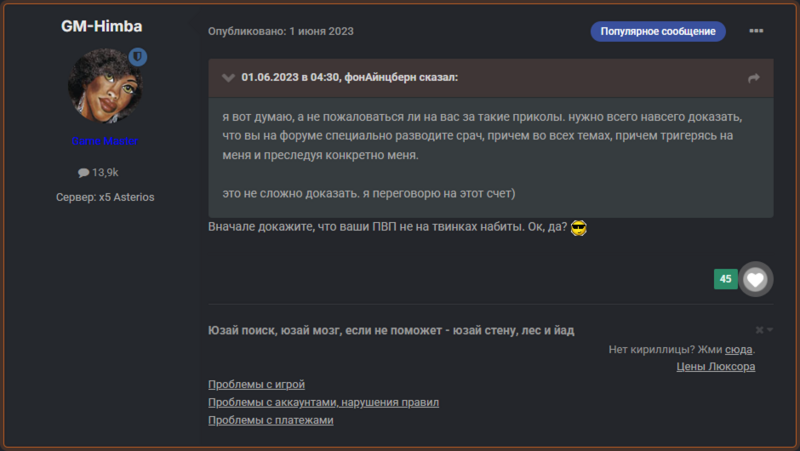Click the 'сюда' link
This screenshot has height=451, width=800.
(738, 350)
